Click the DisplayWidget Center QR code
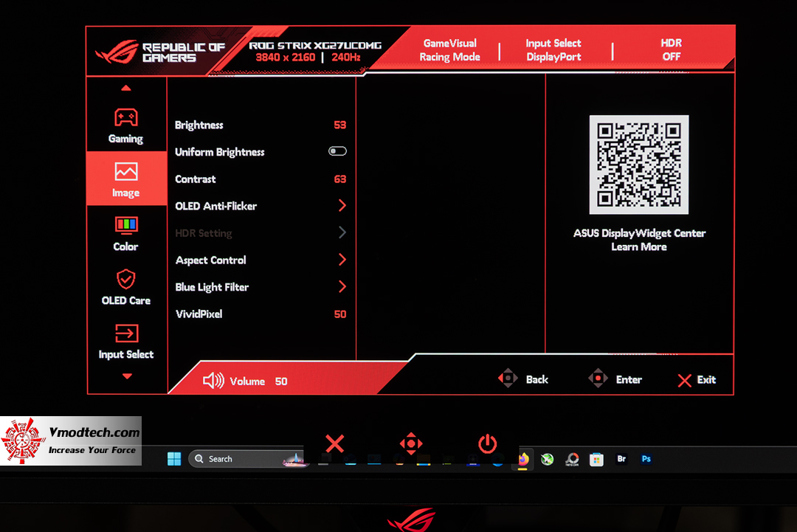Image resolution: width=797 pixels, height=532 pixels. point(639,165)
